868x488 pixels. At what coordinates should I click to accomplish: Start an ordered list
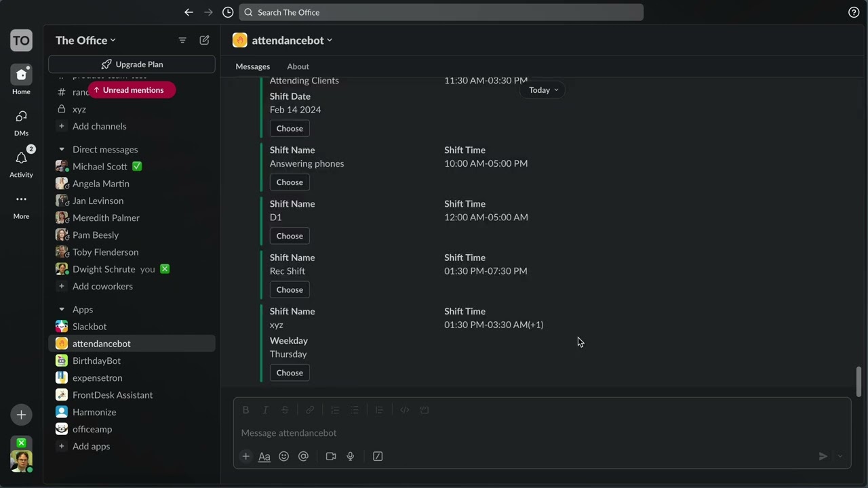pos(335,409)
